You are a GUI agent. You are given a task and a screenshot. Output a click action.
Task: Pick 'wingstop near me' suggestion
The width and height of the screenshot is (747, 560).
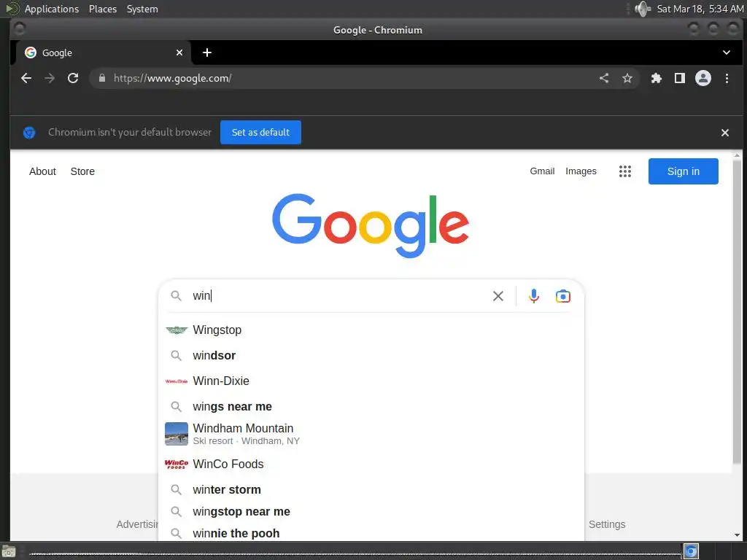pos(371,511)
